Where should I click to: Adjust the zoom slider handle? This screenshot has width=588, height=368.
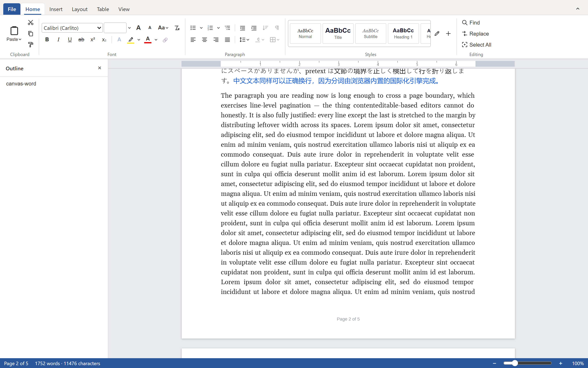(515, 363)
